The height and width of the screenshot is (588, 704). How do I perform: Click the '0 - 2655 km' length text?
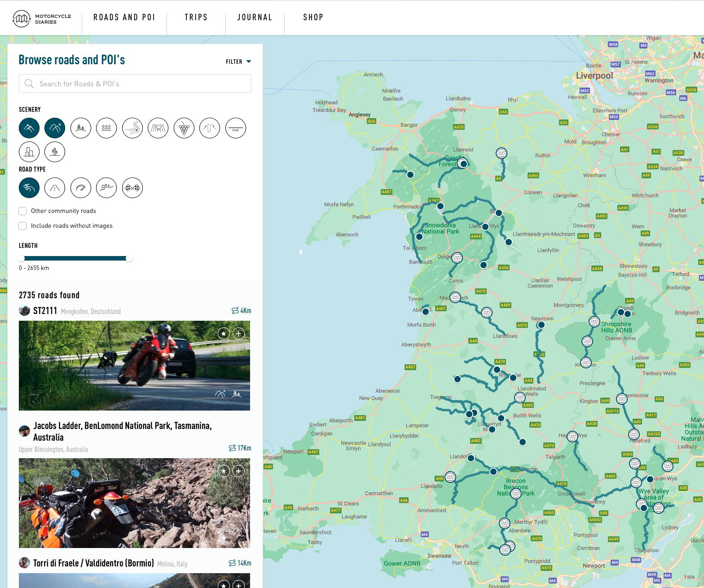(34, 268)
